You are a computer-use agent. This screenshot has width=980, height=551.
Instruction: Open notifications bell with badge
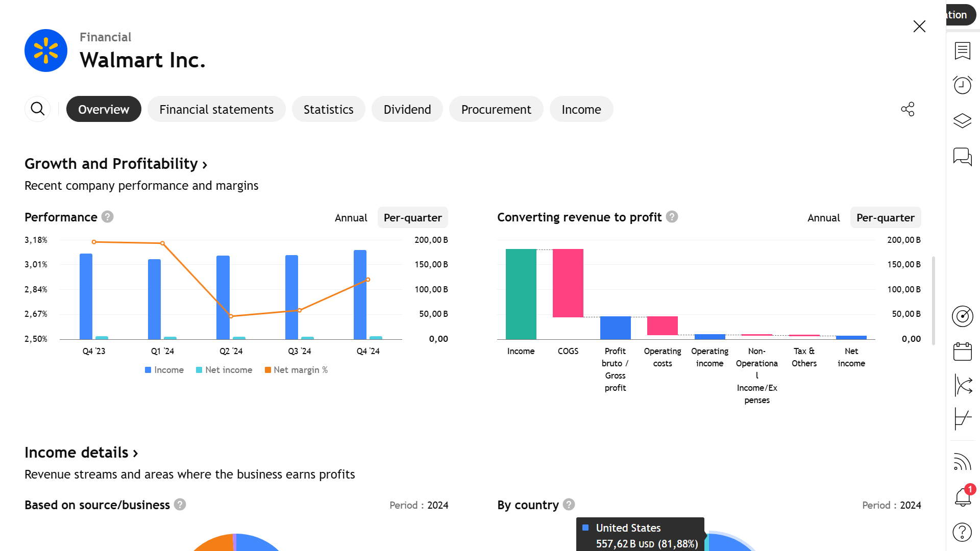[963, 496]
